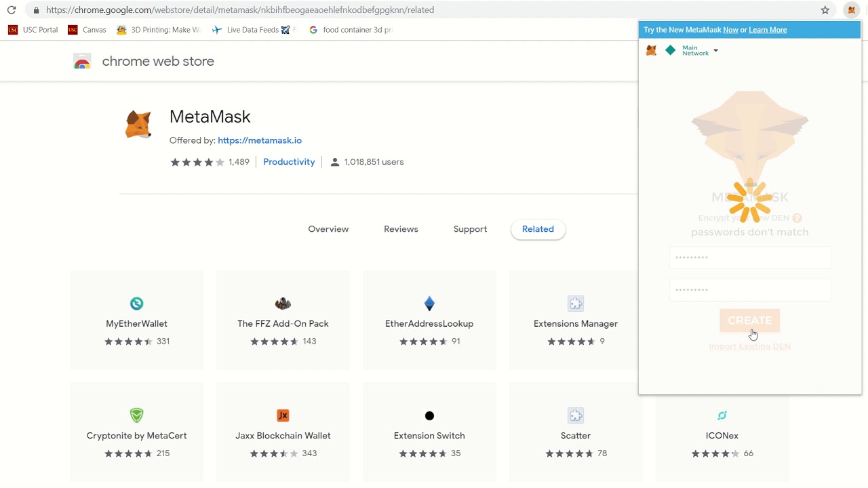The width and height of the screenshot is (868, 488).
Task: Open the ICONex title
Action: point(722,436)
